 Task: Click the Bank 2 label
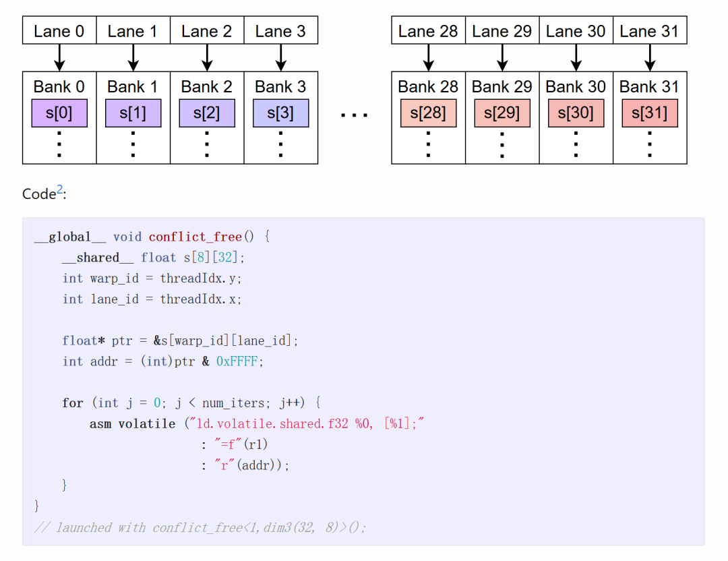[206, 87]
